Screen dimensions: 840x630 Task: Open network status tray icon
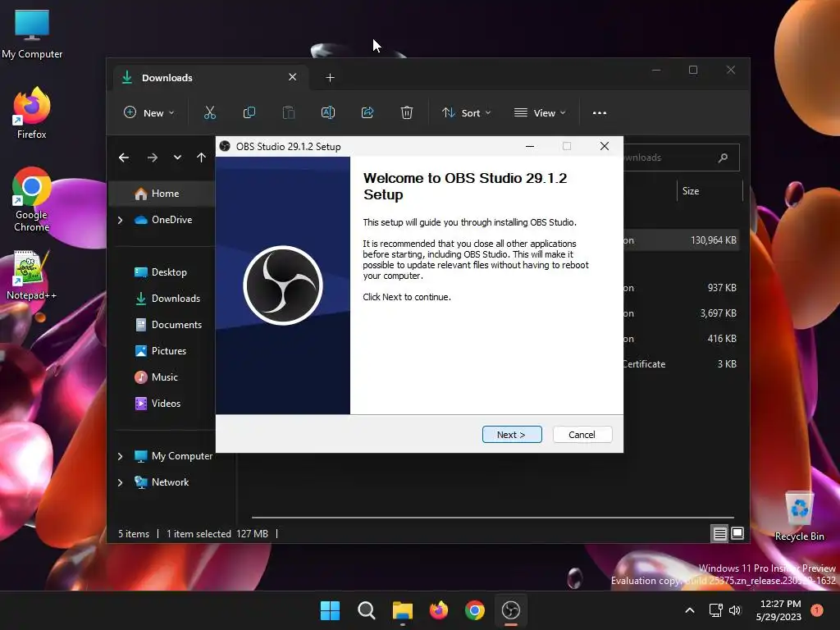tap(715, 610)
